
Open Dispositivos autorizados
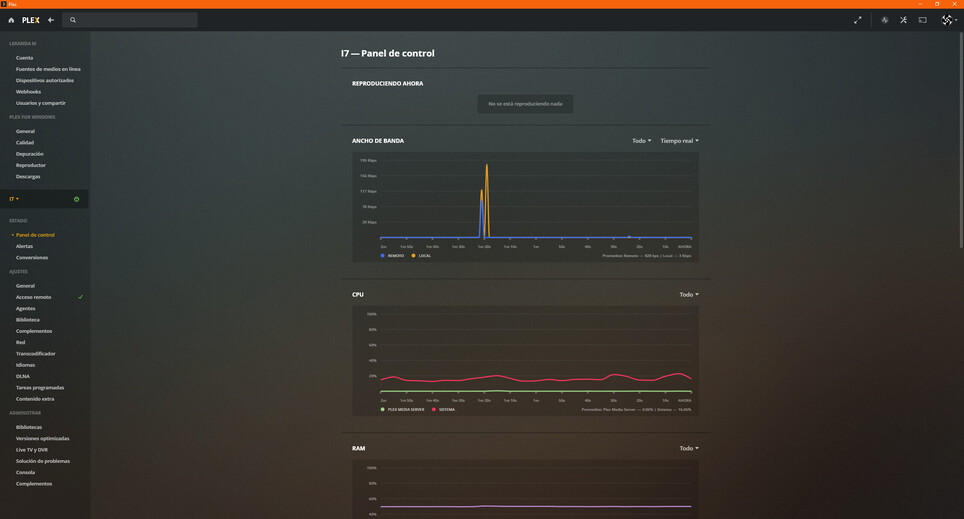coord(45,81)
